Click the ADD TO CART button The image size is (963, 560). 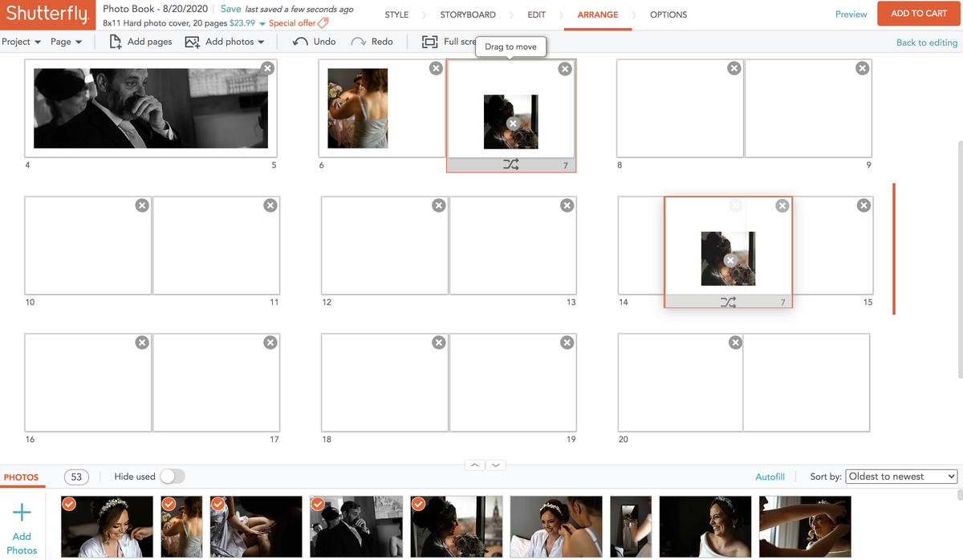(x=918, y=14)
